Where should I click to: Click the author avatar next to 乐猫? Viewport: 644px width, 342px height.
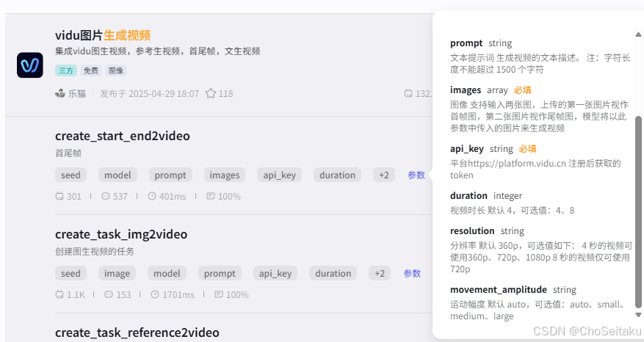pos(60,93)
